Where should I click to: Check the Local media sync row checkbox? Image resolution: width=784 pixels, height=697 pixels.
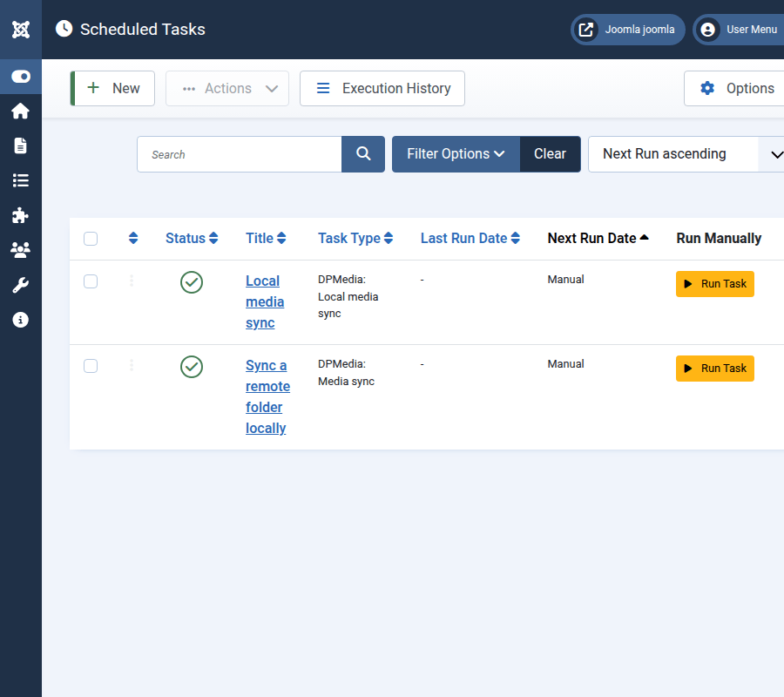[91, 281]
